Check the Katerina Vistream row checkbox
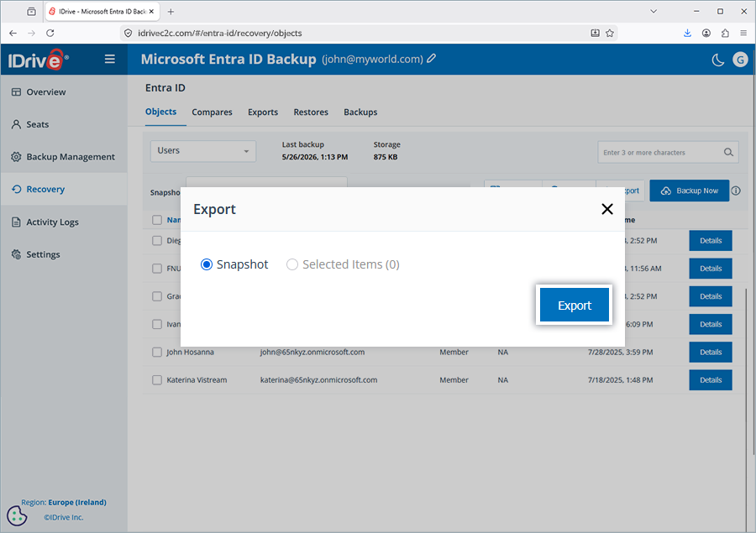 point(157,380)
